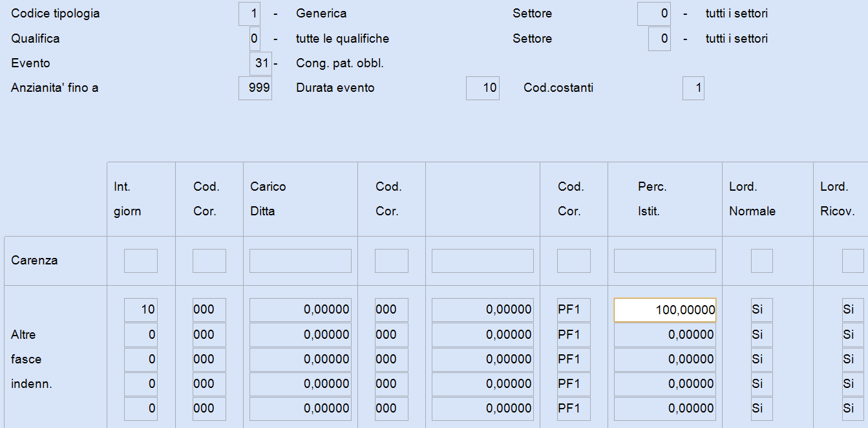The width and height of the screenshot is (868, 428).
Task: Click the Int. giorn field showing 10
Action: click(x=141, y=310)
